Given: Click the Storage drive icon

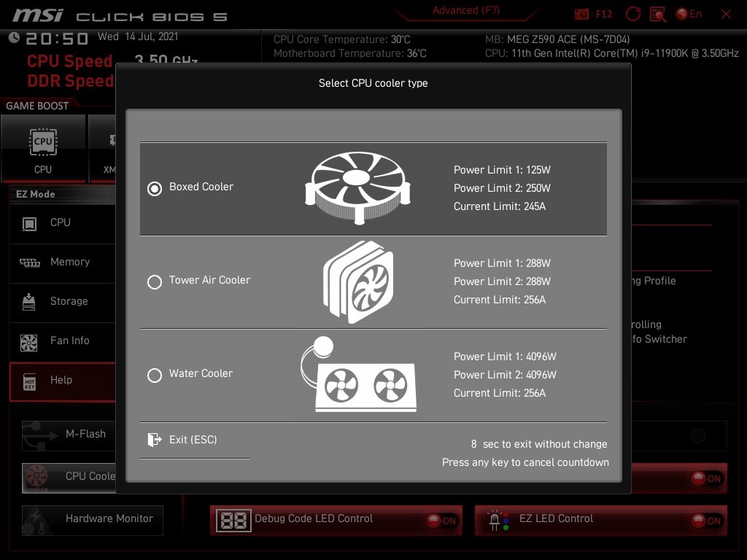Looking at the screenshot, I should [28, 302].
